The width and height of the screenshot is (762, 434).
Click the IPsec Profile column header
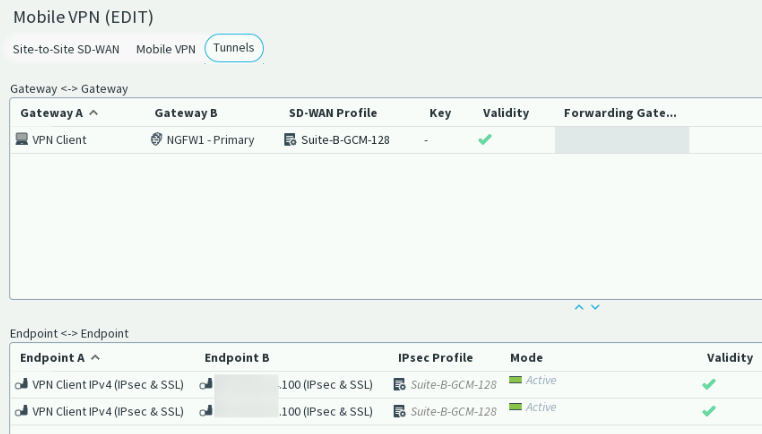point(435,358)
